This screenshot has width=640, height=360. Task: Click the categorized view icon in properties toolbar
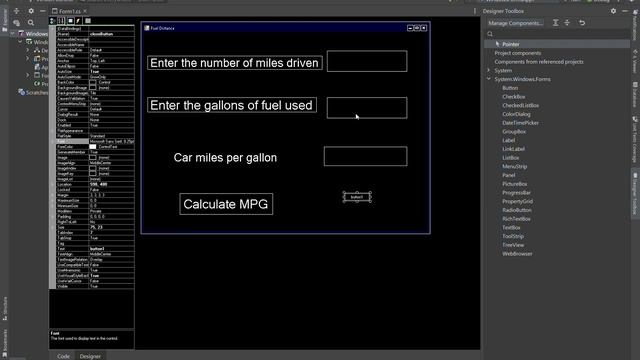52,20
